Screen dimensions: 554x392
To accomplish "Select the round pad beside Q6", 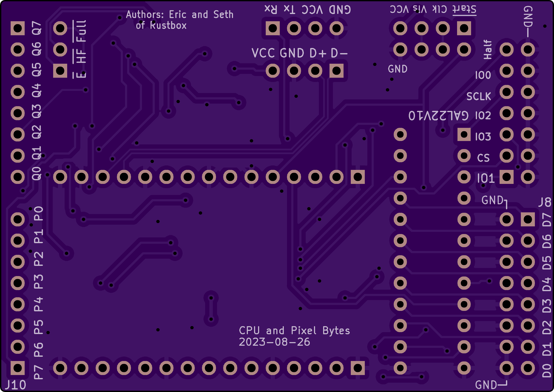I will (x=18, y=49).
